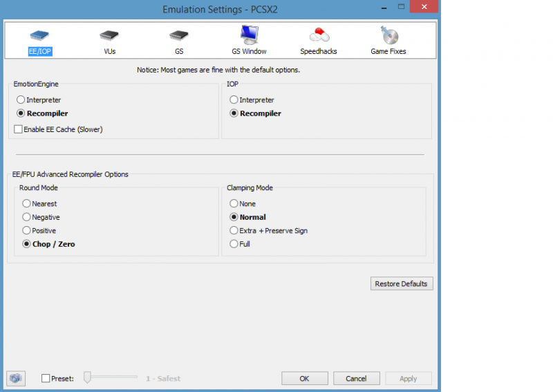Set Round Mode to Positive

point(39,230)
